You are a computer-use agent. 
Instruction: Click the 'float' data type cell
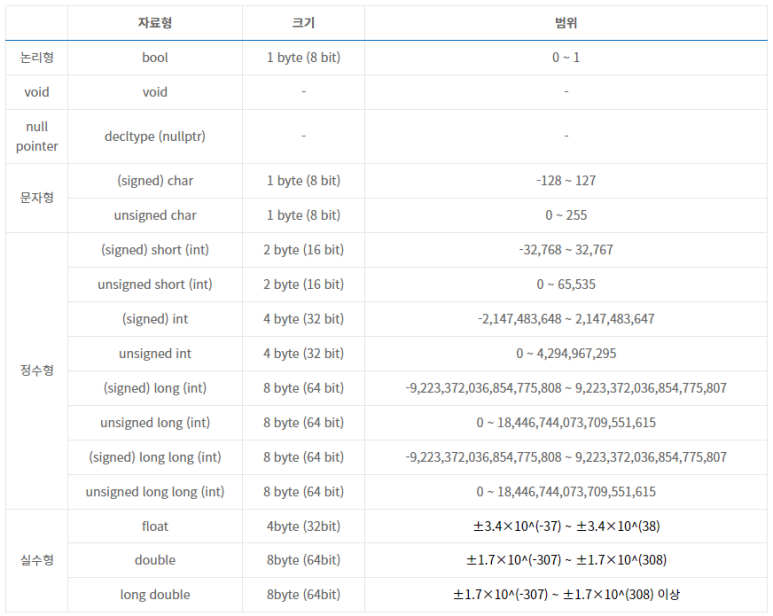coord(155,526)
